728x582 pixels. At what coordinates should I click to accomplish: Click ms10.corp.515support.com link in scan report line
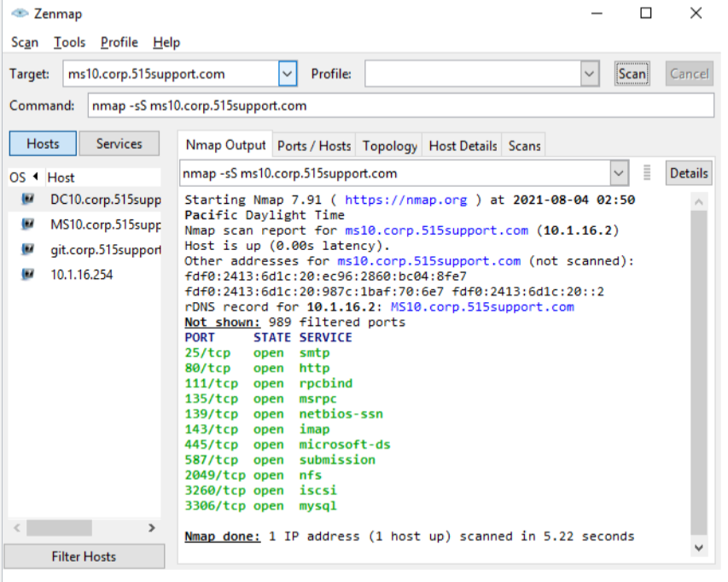click(436, 230)
